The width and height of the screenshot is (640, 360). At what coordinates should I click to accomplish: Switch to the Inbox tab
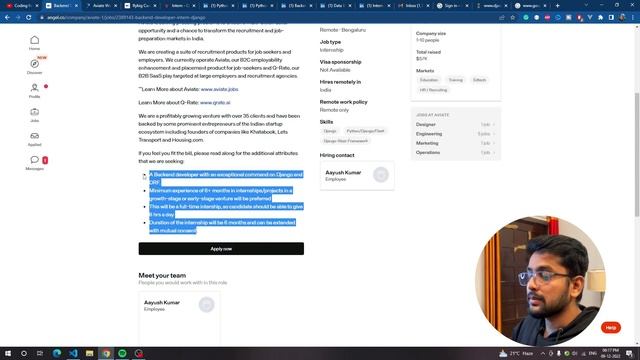click(412, 6)
